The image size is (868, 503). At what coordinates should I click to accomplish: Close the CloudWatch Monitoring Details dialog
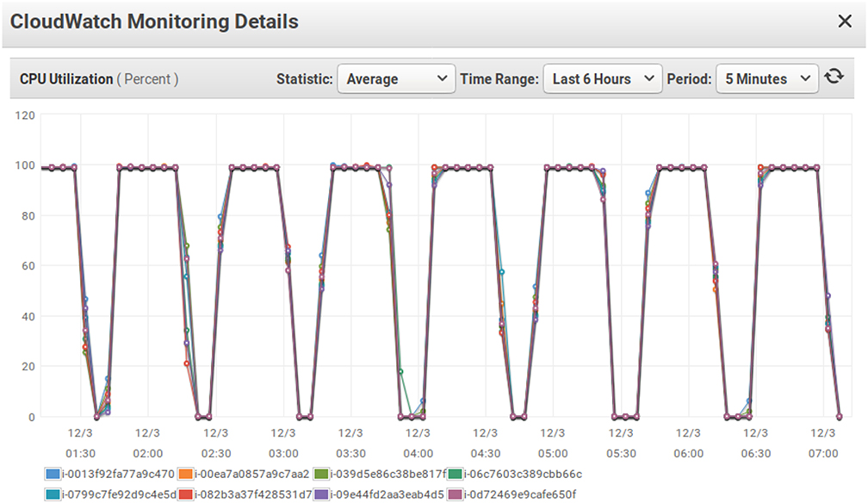845,21
